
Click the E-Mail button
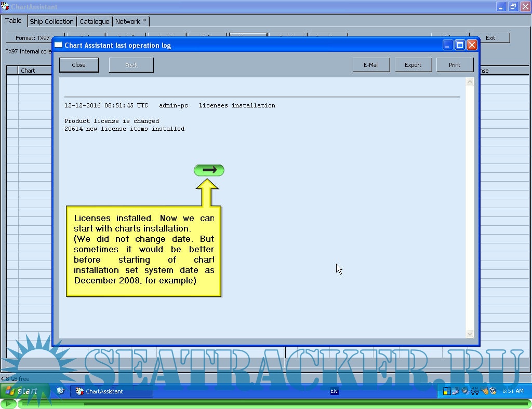click(x=371, y=65)
